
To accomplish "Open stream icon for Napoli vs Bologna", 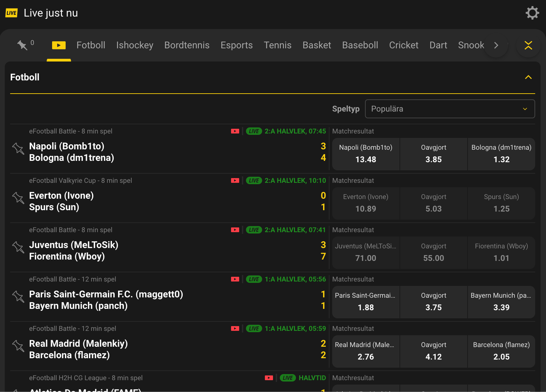I will (x=235, y=131).
